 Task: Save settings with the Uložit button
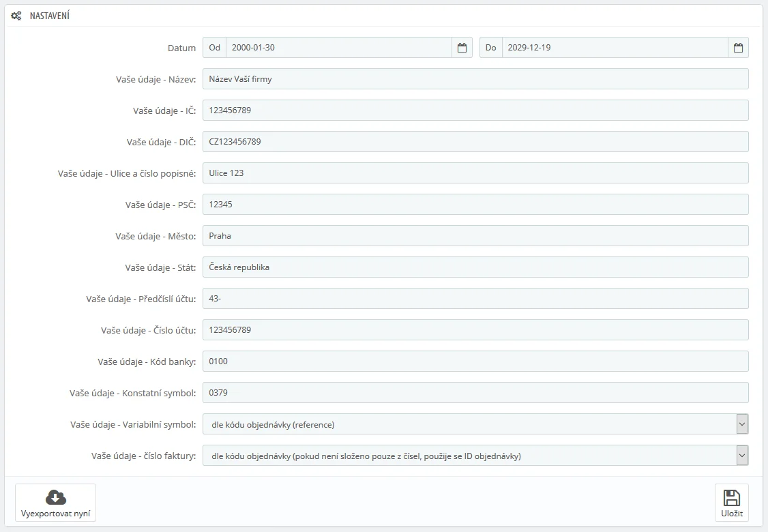click(x=731, y=503)
